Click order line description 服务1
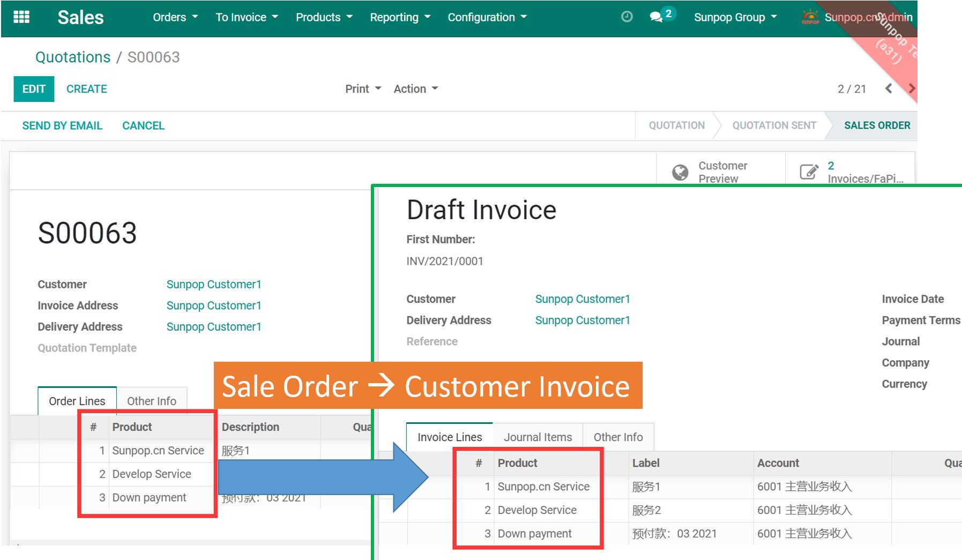Screen dimensions: 962x560 pos(236,451)
